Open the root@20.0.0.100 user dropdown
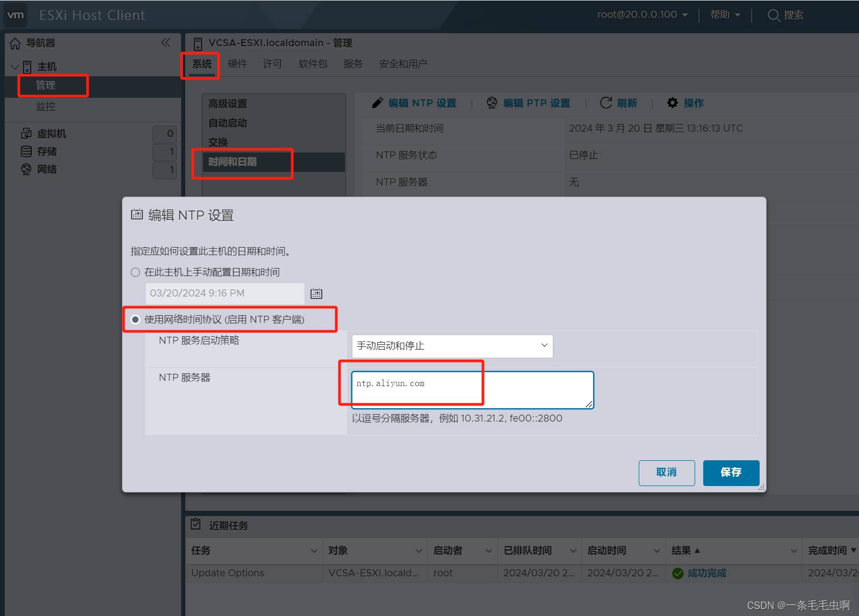Image resolution: width=859 pixels, height=616 pixels. (x=642, y=15)
